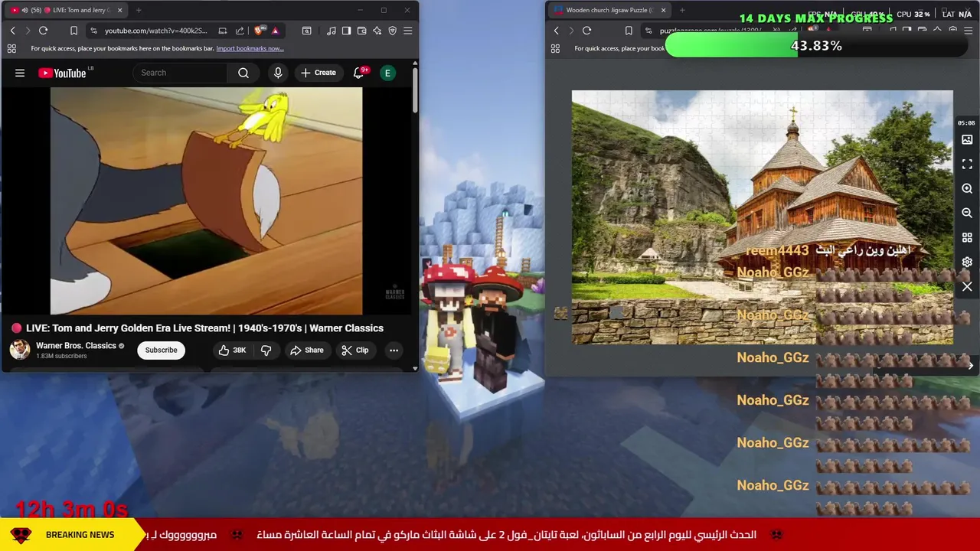The image size is (980, 551).
Task: Open the more actions ellipsis under video
Action: coord(394,350)
